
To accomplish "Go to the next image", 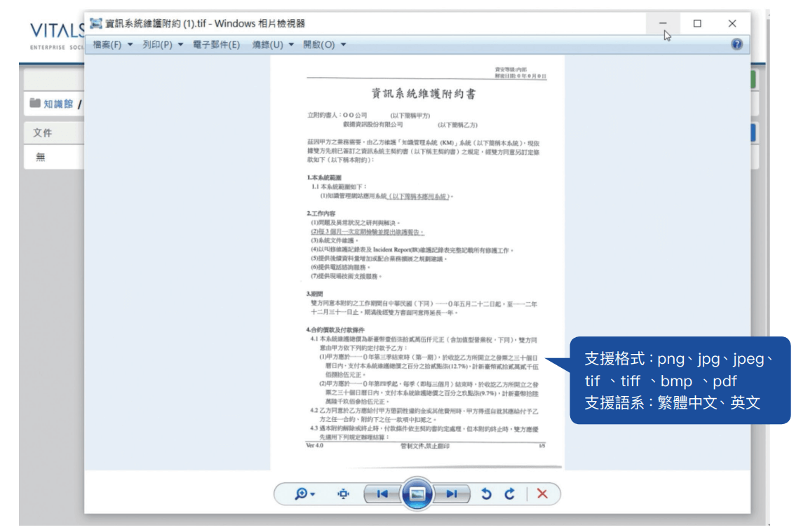I will tap(452, 494).
